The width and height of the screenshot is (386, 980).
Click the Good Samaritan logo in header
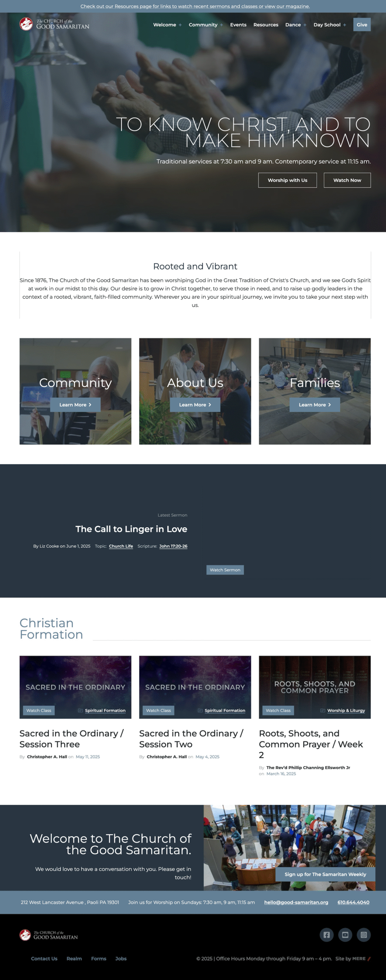coord(54,24)
